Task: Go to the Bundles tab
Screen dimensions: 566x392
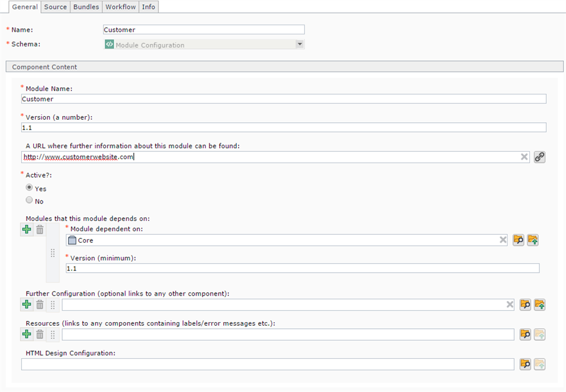Action: (x=86, y=7)
